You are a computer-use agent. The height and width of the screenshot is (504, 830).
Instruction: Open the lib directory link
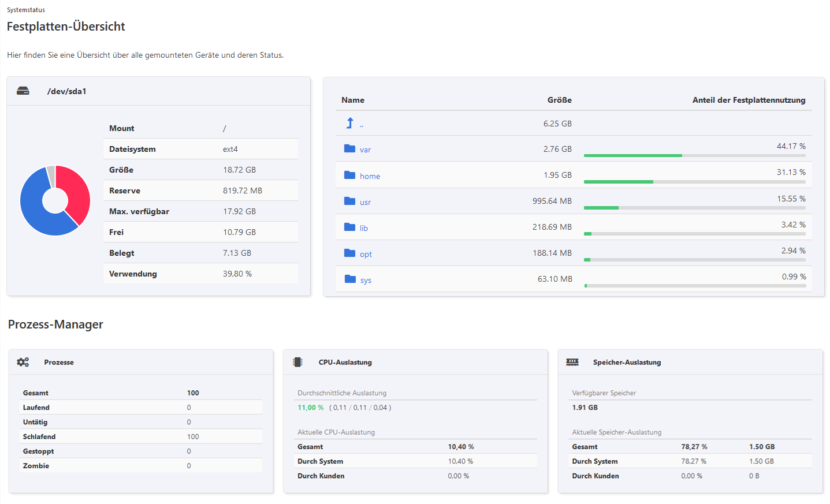[x=363, y=227]
